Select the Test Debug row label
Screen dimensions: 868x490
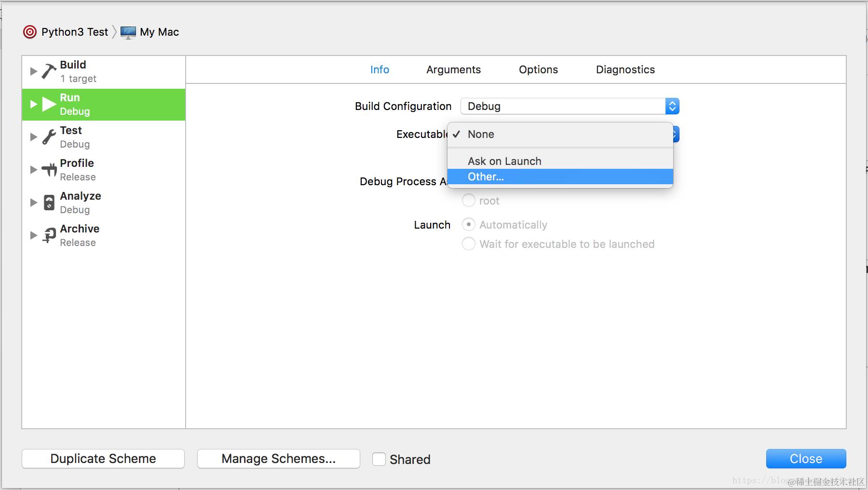click(x=75, y=137)
